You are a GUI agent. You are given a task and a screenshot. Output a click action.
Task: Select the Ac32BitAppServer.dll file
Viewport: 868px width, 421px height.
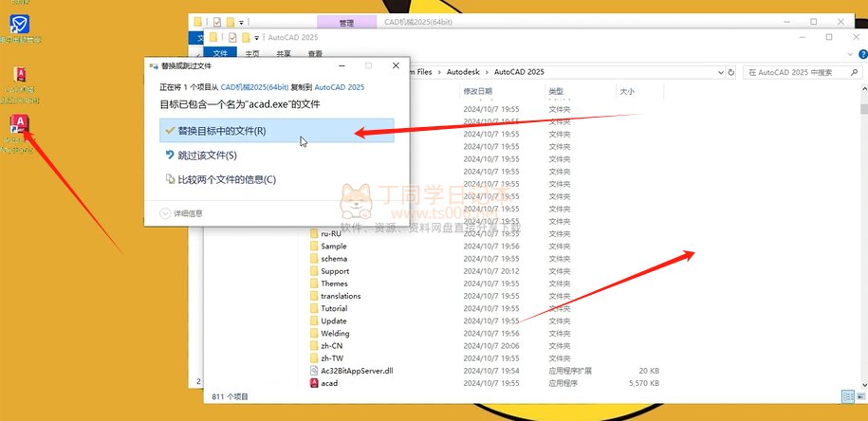[357, 371]
